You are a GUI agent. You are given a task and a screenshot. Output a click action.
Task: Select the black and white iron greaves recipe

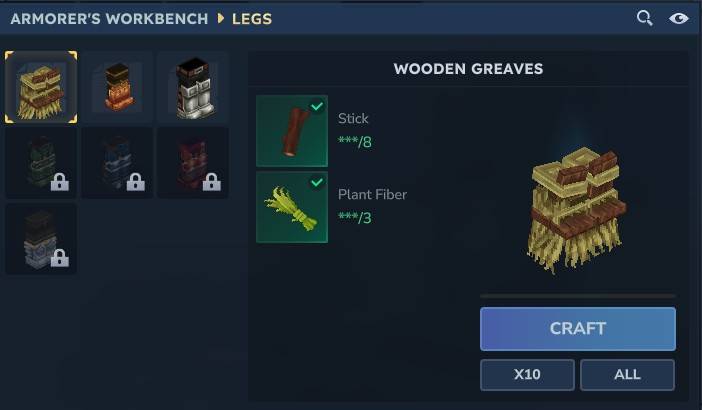(x=193, y=87)
